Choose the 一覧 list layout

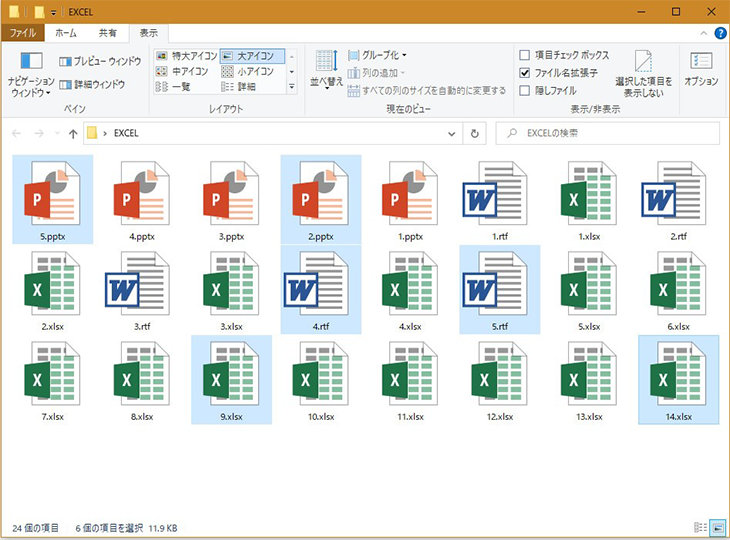[173, 87]
